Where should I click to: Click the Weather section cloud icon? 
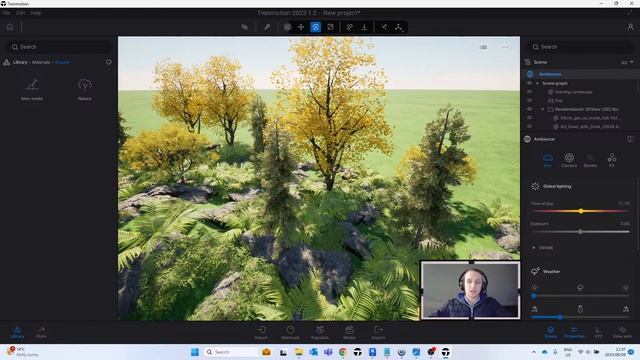click(x=535, y=271)
